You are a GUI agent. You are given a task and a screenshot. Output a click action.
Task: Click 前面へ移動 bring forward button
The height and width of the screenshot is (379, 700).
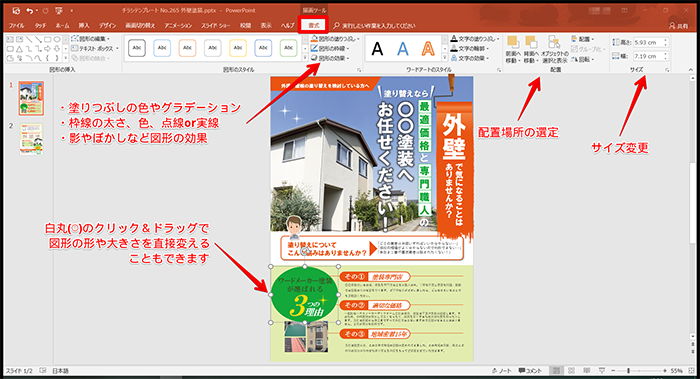513,49
